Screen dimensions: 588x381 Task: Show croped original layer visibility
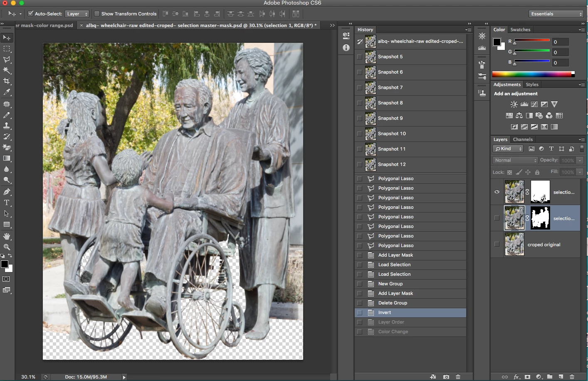(497, 244)
